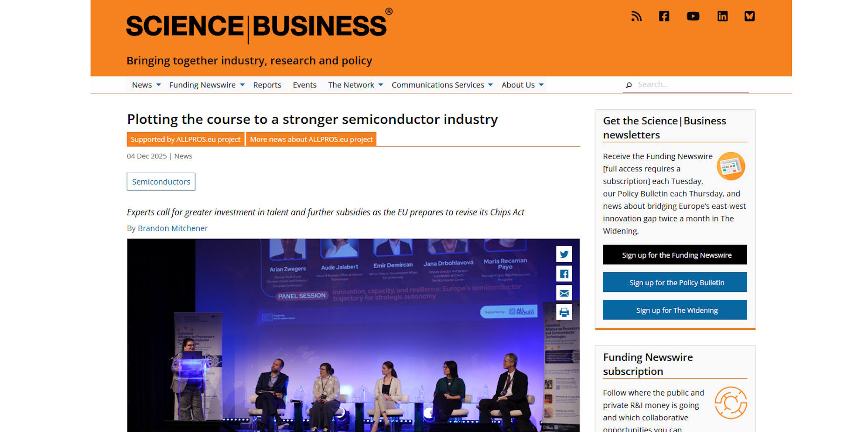Open the RSS feed icon
The height and width of the screenshot is (432, 868).
(x=636, y=16)
